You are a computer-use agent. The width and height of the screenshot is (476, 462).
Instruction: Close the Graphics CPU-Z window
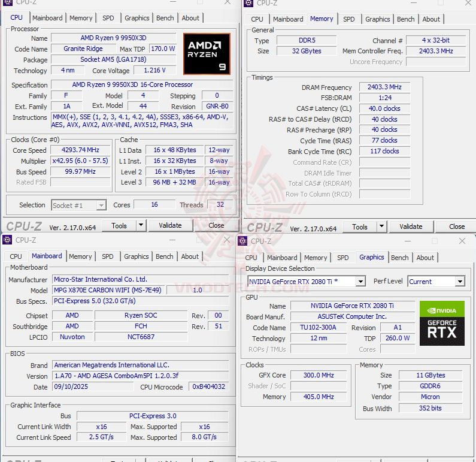click(462, 241)
